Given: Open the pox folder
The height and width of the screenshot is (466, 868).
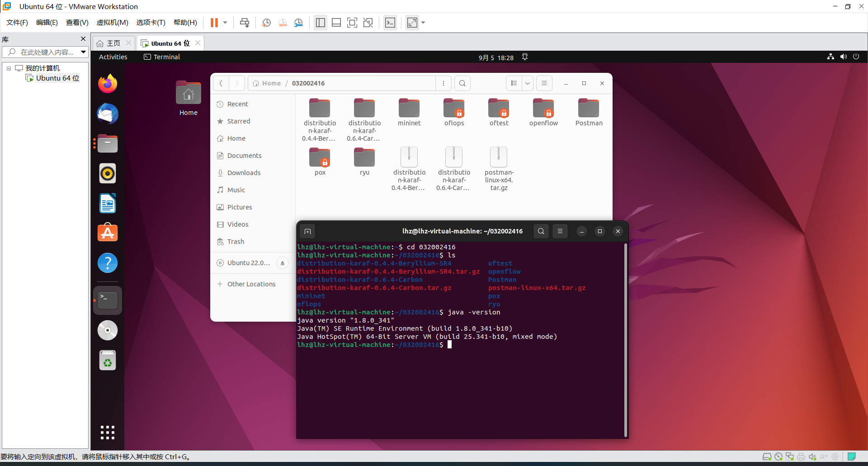Looking at the screenshot, I should (x=320, y=162).
